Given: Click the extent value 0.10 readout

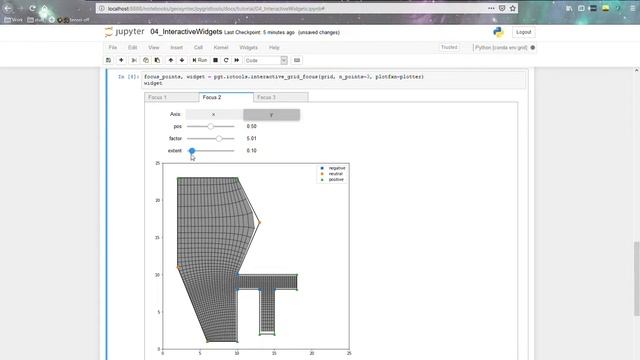Looking at the screenshot, I should coord(251,151).
